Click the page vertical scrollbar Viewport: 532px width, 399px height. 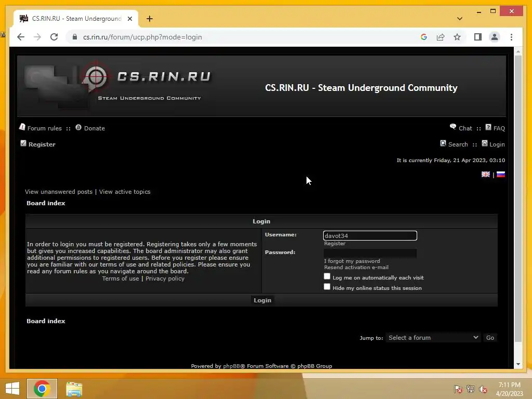[518, 198]
